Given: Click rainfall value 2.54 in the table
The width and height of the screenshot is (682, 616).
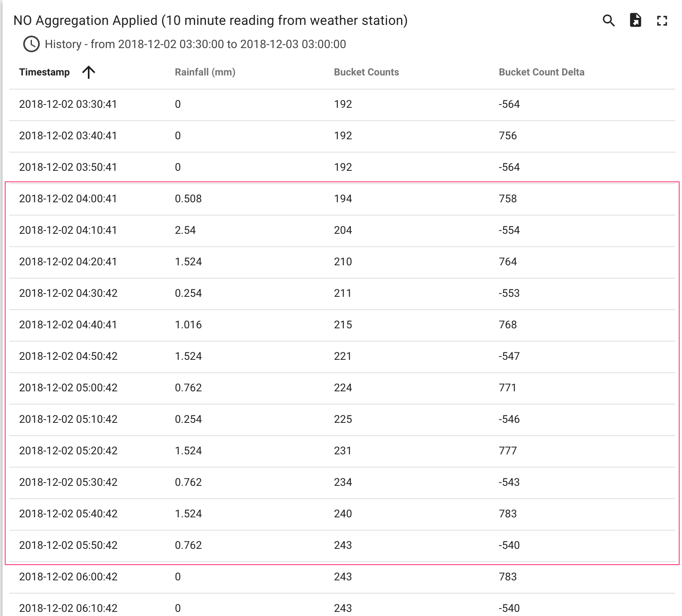Looking at the screenshot, I should click(186, 230).
